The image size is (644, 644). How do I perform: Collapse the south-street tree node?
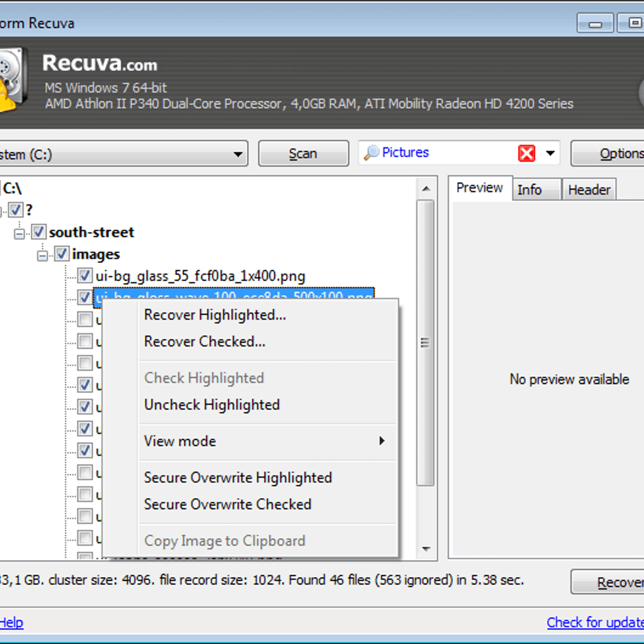[19, 233]
